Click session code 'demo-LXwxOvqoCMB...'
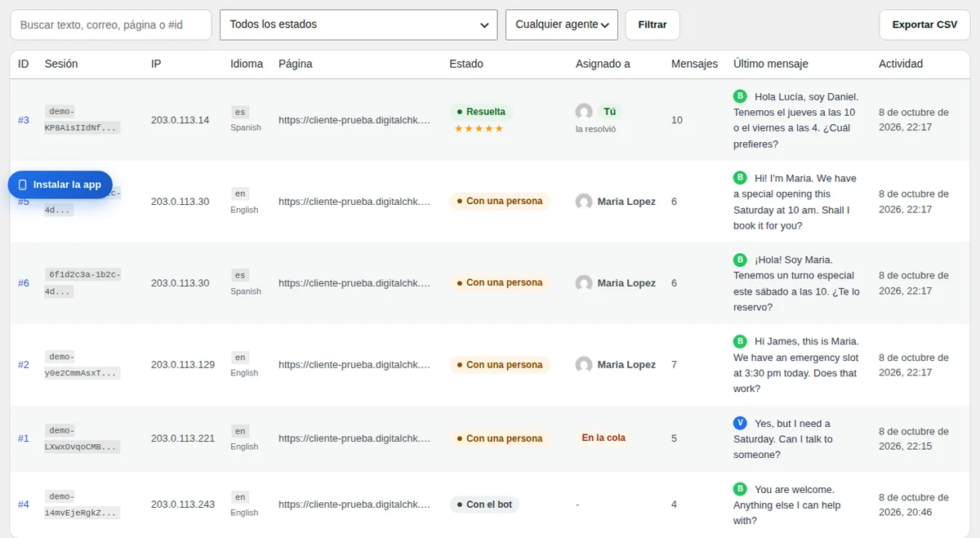Screen dimensions: 980x538 pos(82,438)
